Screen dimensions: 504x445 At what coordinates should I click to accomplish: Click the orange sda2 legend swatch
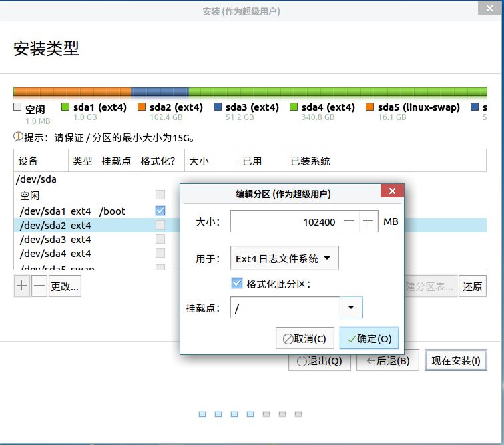[x=142, y=107]
